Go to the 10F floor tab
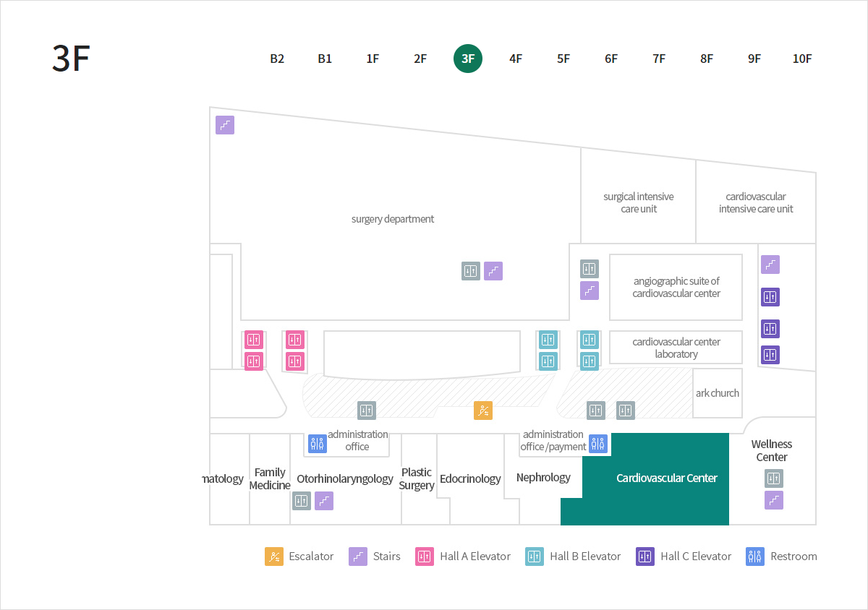This screenshot has width=868, height=610. pyautogui.click(x=802, y=59)
